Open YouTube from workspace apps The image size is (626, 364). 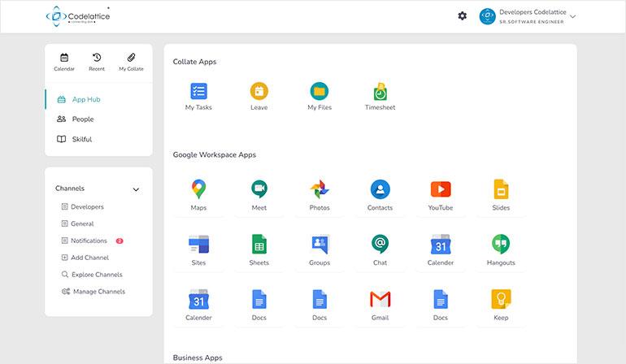coord(441,195)
